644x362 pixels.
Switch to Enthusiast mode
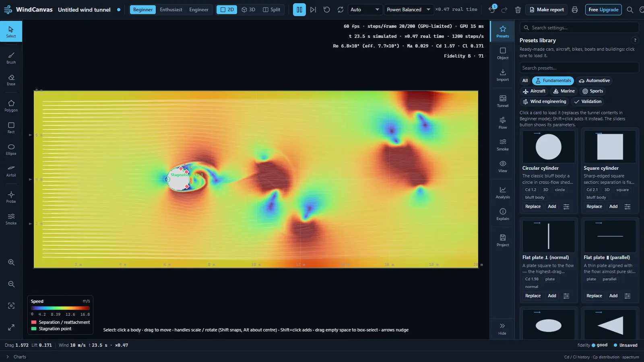coord(171,10)
